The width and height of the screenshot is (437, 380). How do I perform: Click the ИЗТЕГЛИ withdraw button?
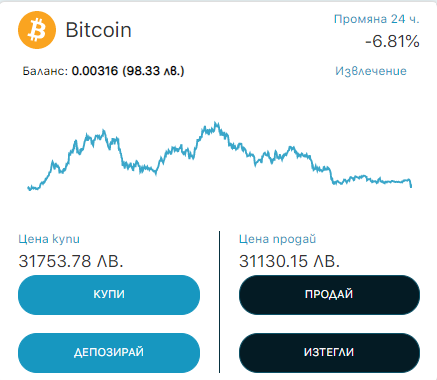(329, 353)
